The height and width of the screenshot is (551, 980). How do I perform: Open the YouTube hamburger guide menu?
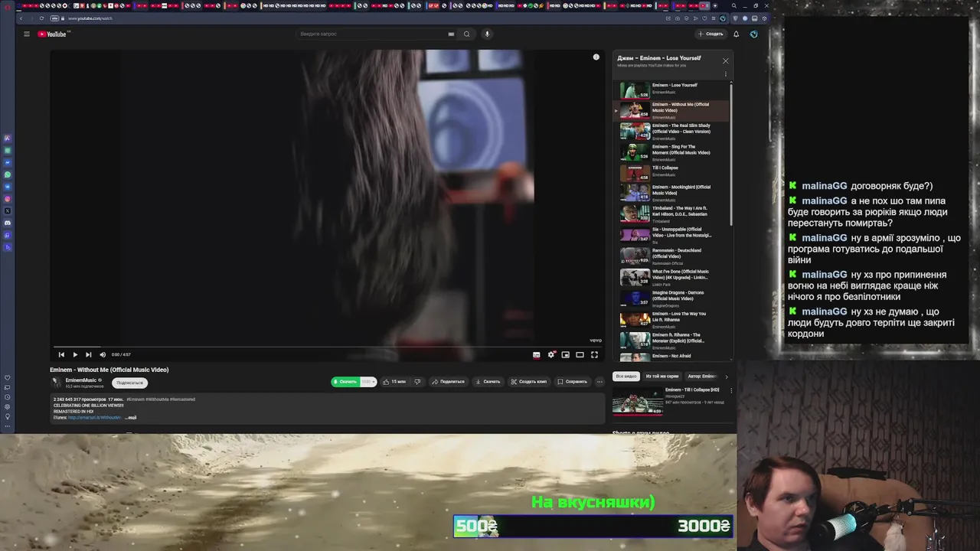(x=26, y=34)
